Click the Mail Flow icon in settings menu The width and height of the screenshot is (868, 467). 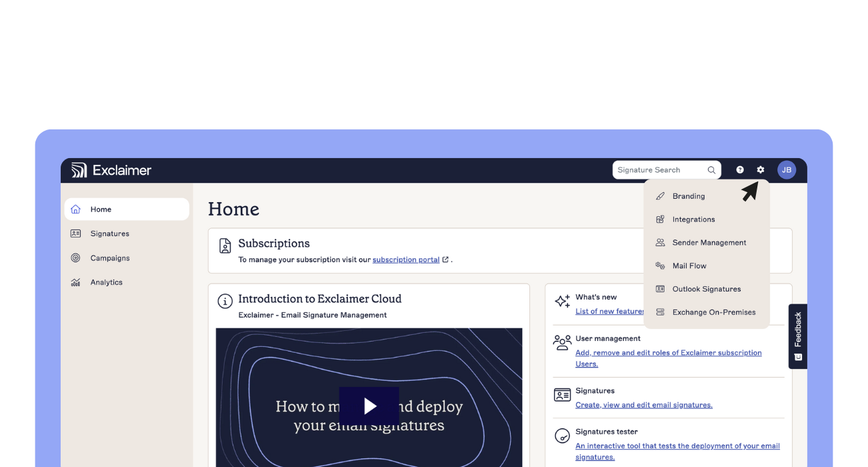click(x=660, y=266)
